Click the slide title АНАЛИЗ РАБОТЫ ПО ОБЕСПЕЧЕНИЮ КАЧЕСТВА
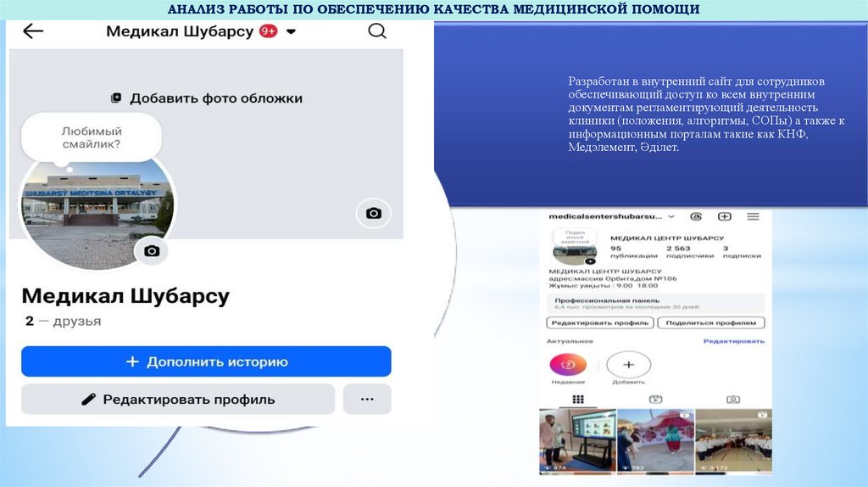The width and height of the screenshot is (868, 487). pos(433,9)
